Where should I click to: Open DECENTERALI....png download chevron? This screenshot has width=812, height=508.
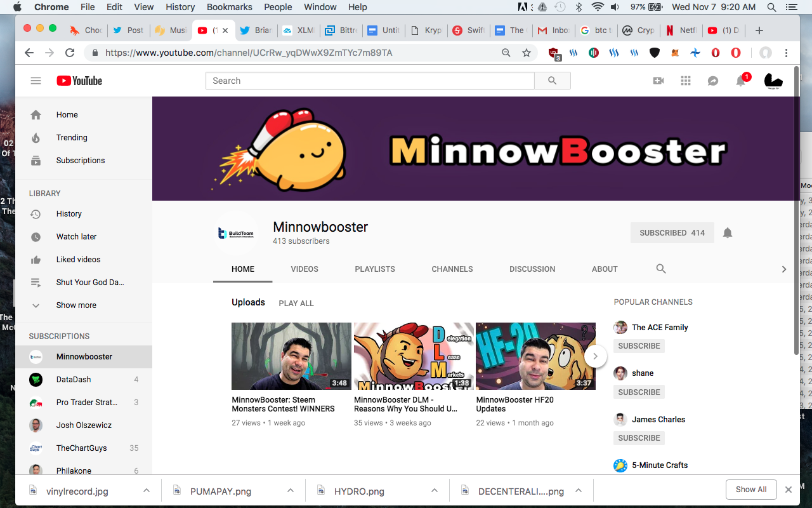579,491
